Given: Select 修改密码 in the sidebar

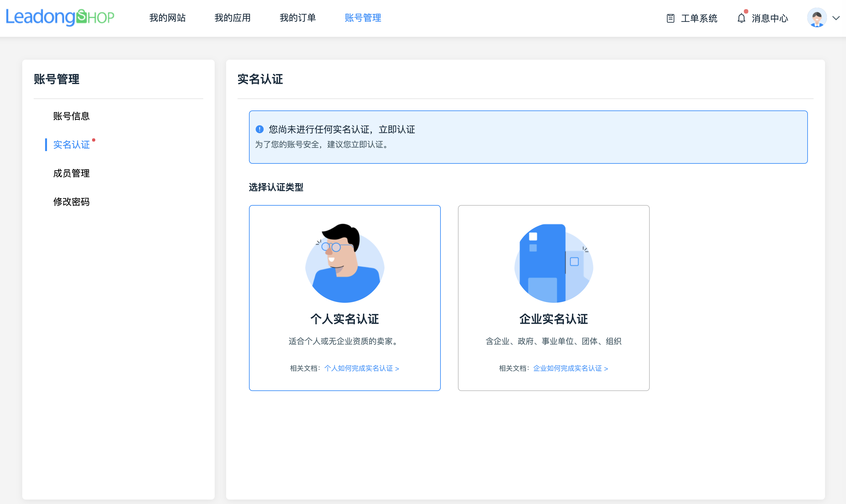Looking at the screenshot, I should [71, 202].
